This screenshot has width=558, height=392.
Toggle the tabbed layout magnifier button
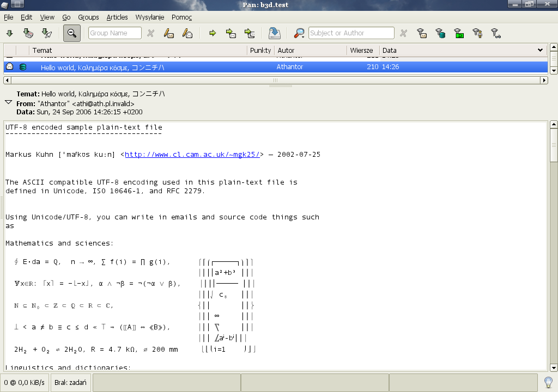pyautogui.click(x=72, y=33)
